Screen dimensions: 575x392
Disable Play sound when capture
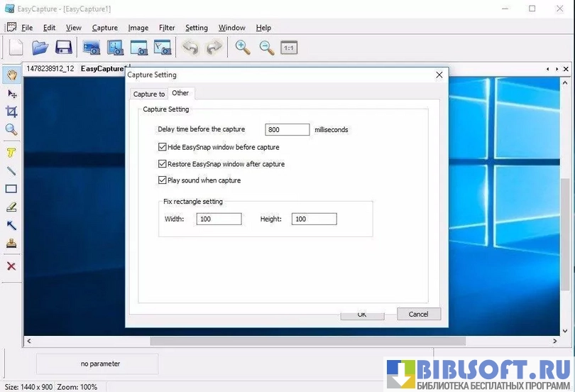[163, 180]
